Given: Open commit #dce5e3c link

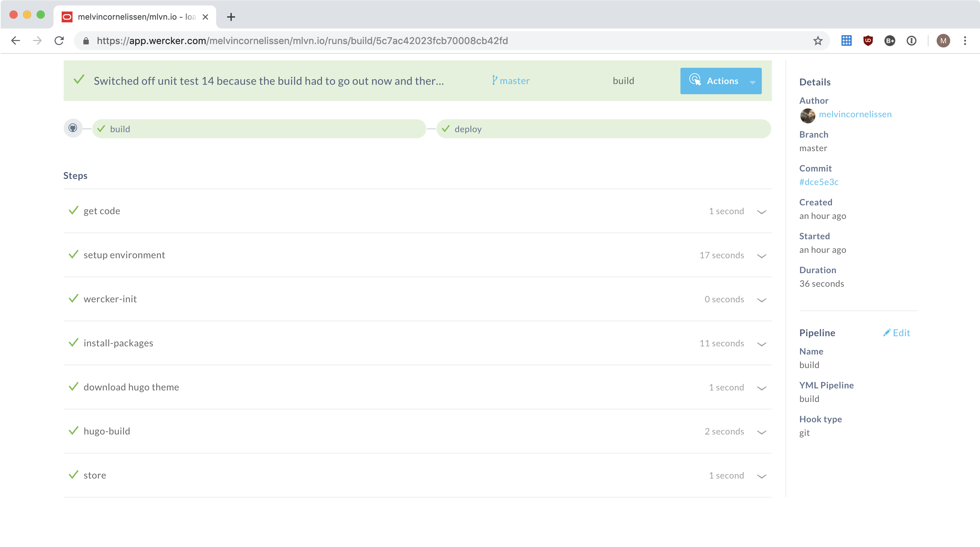Looking at the screenshot, I should 818,182.
